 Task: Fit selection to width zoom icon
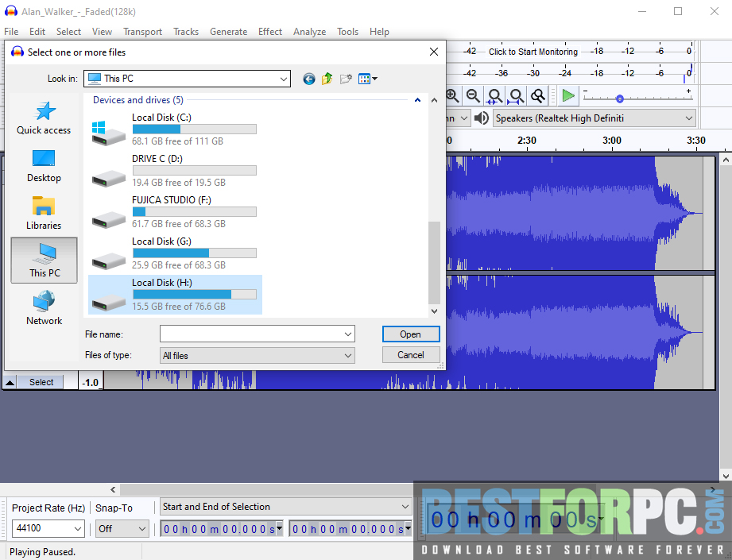pos(494,96)
